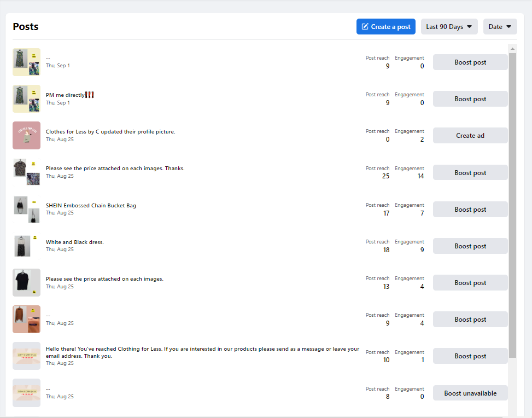Open the Last 90 Days dropdown

[449, 27]
